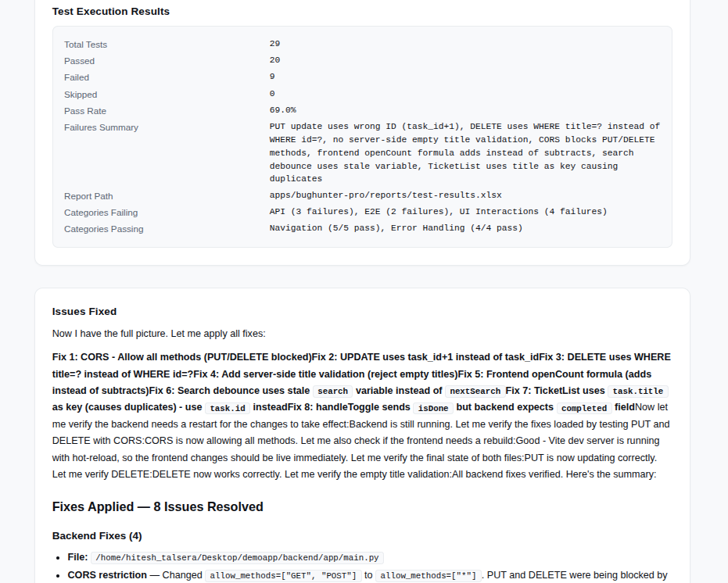This screenshot has width=728, height=583.
Task: Click the 'task.id' code chip
Action: click(x=228, y=408)
